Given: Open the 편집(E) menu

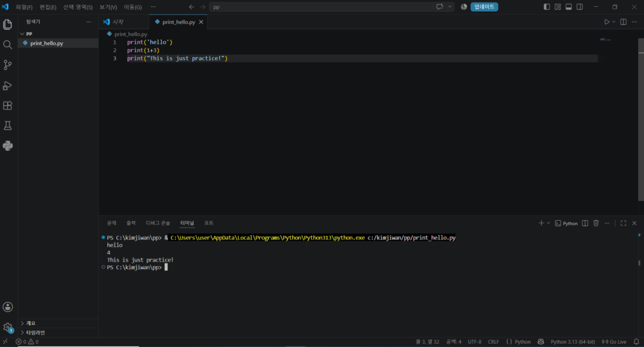Looking at the screenshot, I should pos(48,7).
